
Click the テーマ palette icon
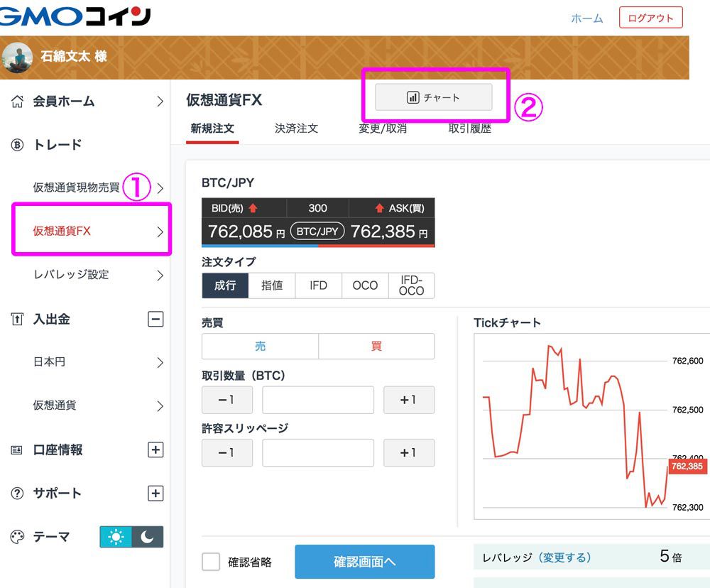click(17, 537)
